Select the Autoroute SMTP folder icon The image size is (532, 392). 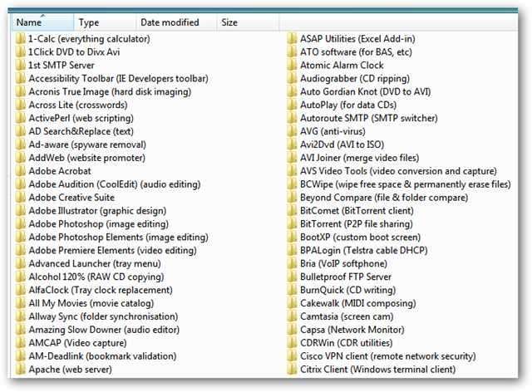pyautogui.click(x=292, y=118)
